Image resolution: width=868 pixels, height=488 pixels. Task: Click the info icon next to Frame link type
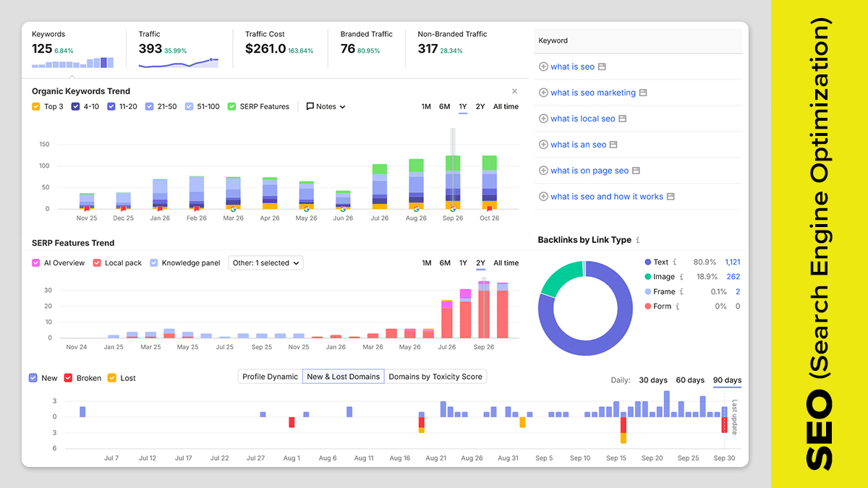tap(681, 292)
